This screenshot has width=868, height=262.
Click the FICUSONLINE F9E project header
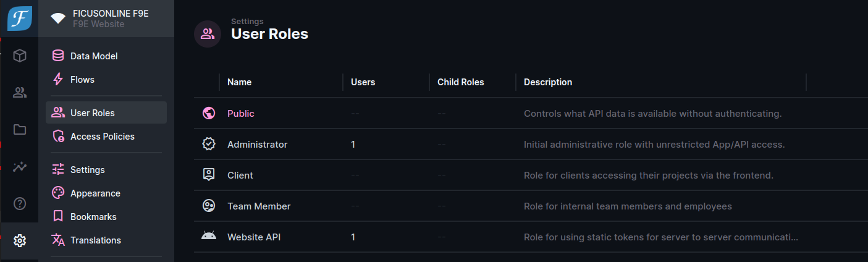coord(106,19)
